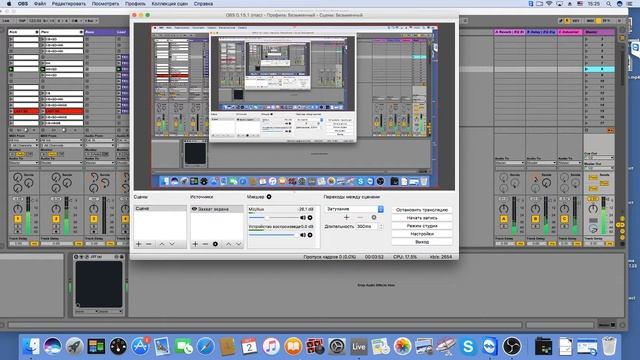
Task: Toggle visibility eye of Захват экрана
Action: coord(194,209)
